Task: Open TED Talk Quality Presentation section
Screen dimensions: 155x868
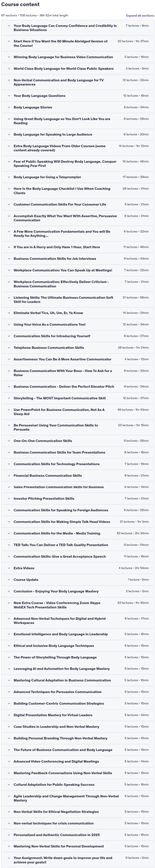Action: click(78, 545)
